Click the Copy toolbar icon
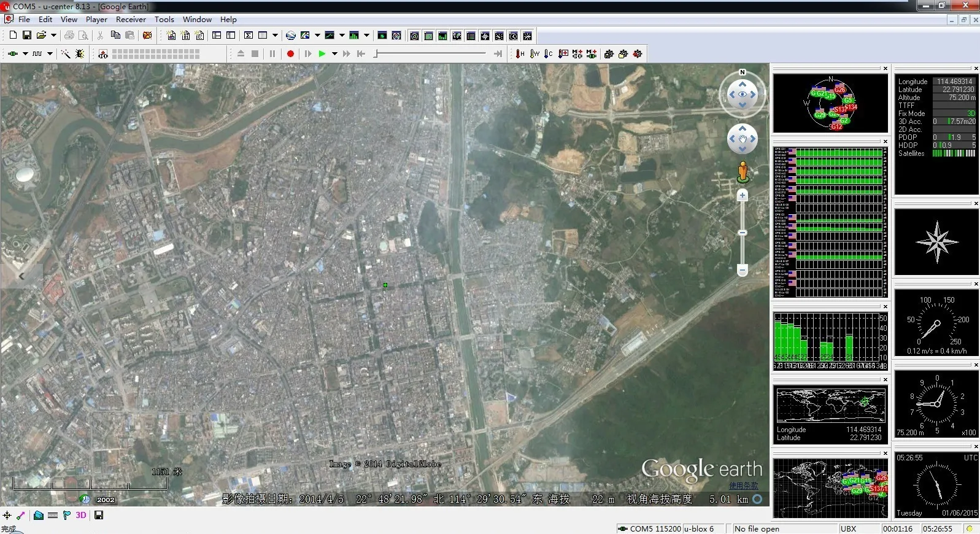Screen dimensions: 980x534 (115, 36)
